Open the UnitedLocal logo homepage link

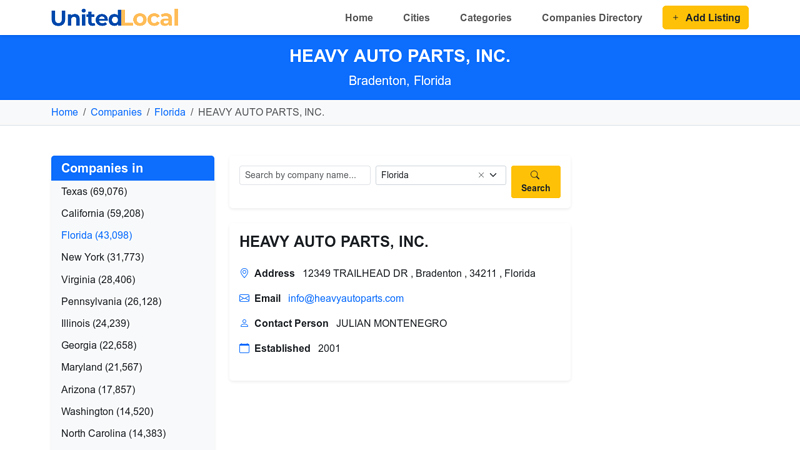pos(115,18)
